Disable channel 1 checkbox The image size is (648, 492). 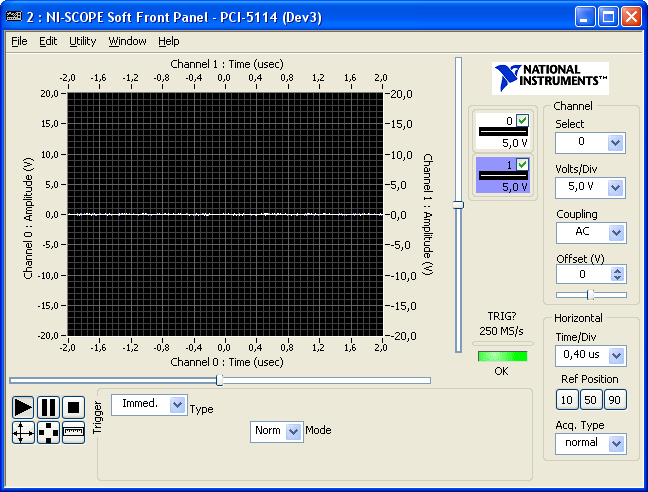522,164
